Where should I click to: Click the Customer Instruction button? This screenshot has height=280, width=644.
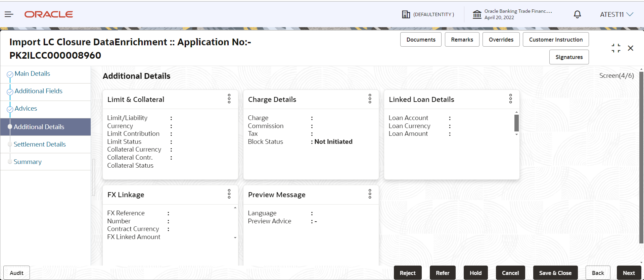(x=556, y=40)
